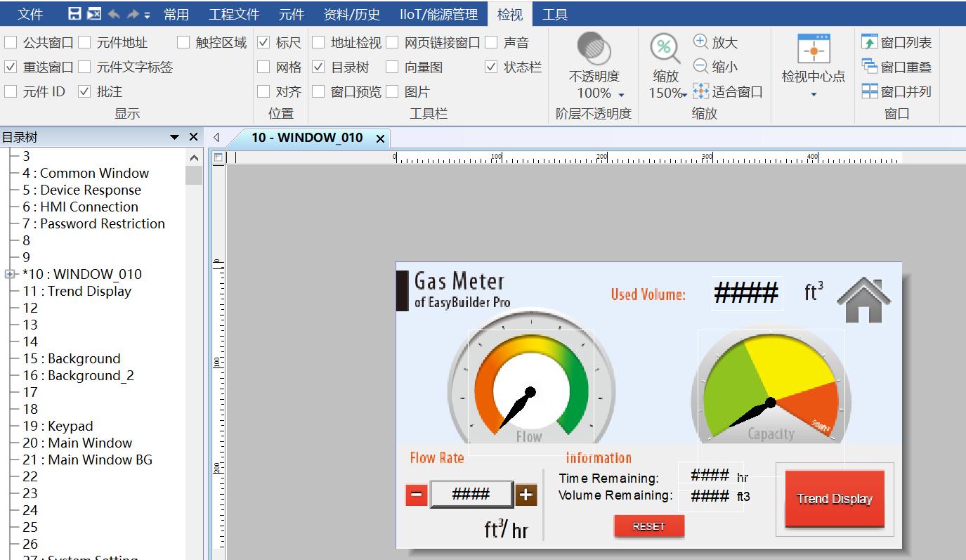Select 11 : Trend Display in tree
This screenshot has height=560, width=966.
(x=77, y=291)
